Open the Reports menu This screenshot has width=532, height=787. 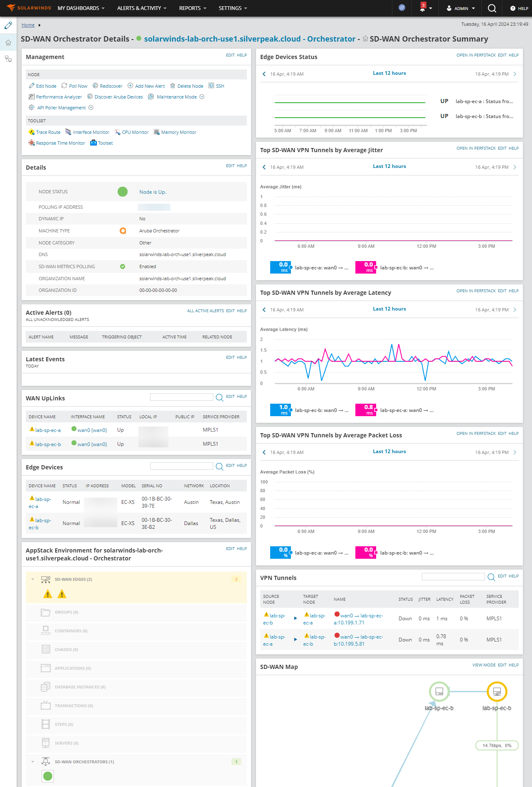point(192,8)
